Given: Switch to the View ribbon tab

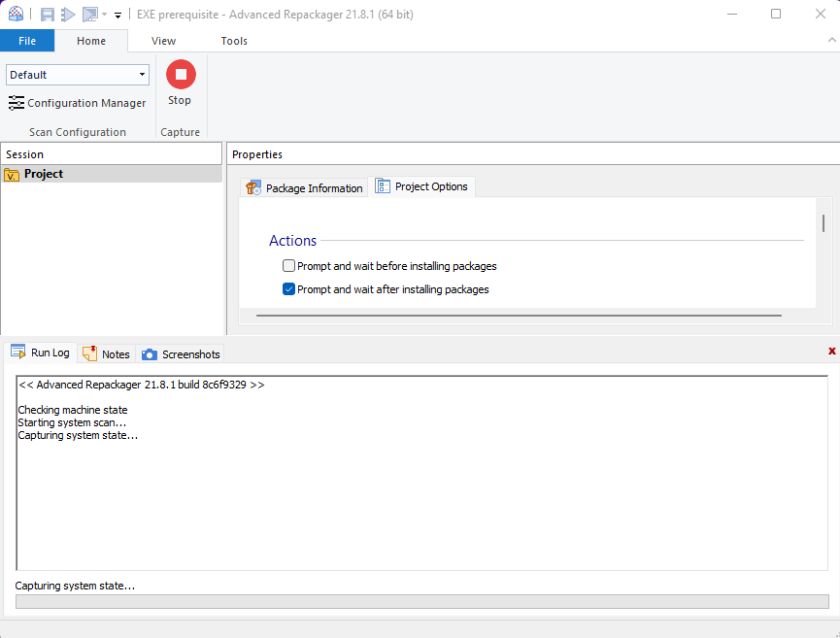Looking at the screenshot, I should coord(163,41).
